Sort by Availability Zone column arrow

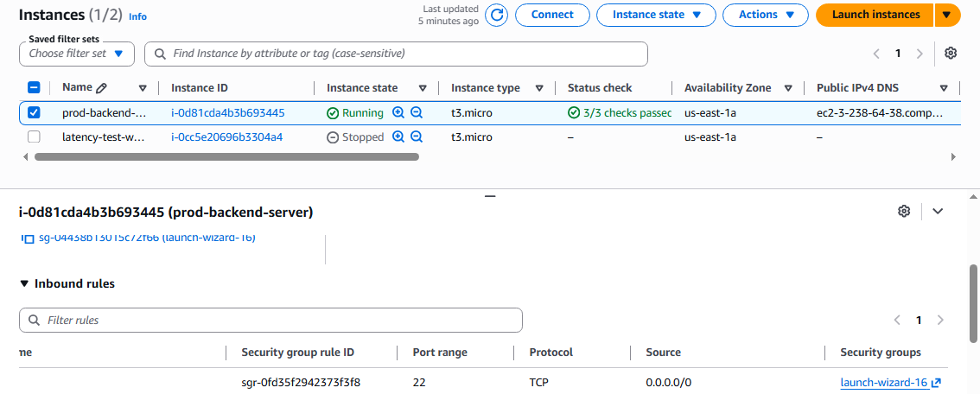(x=788, y=88)
